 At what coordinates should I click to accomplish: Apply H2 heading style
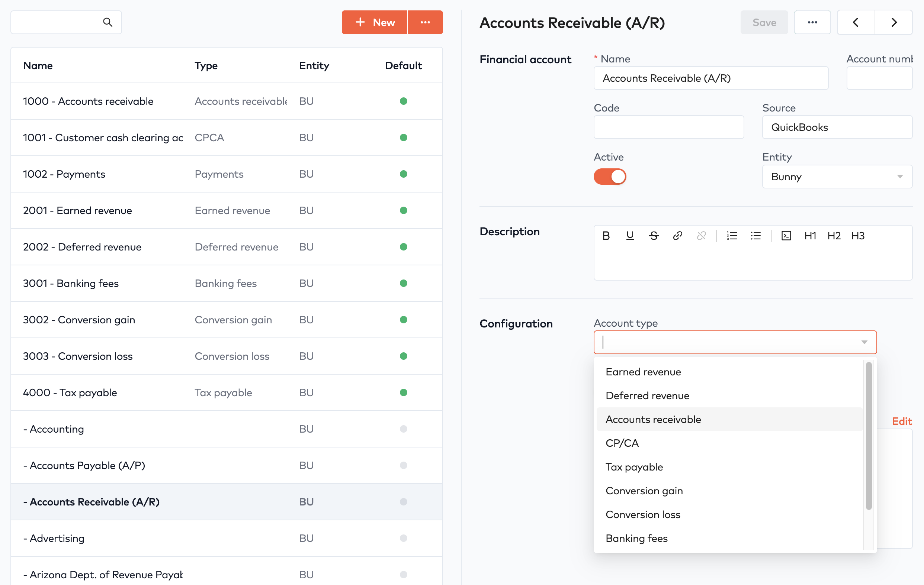click(x=834, y=236)
